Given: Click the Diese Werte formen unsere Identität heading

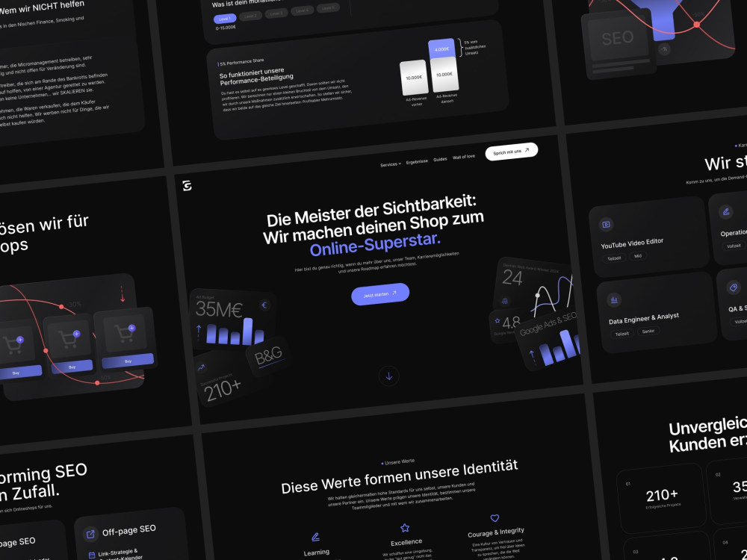Looking at the screenshot, I should 399,477.
